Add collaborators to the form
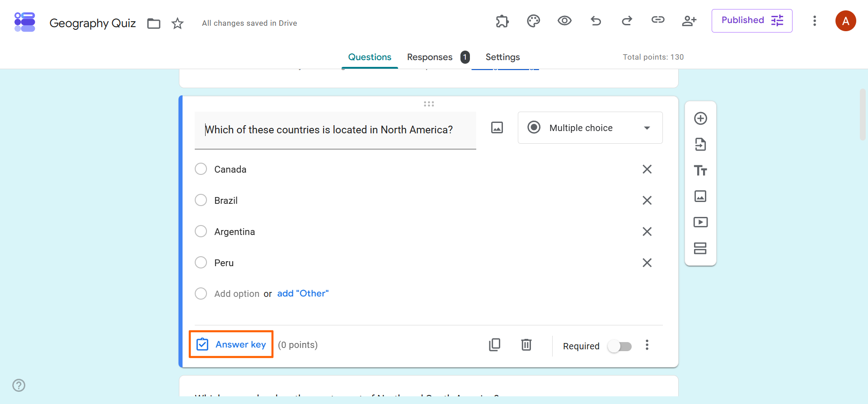Image resolution: width=868 pixels, height=404 pixels. click(689, 21)
